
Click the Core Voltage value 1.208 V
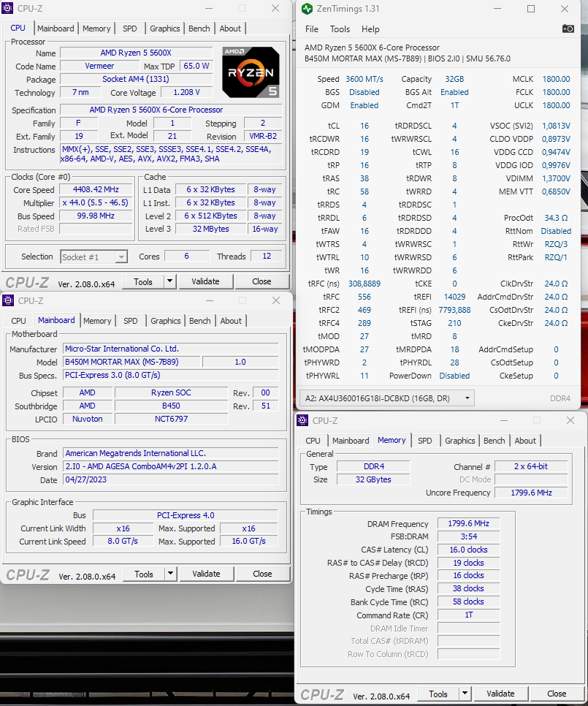186,92
